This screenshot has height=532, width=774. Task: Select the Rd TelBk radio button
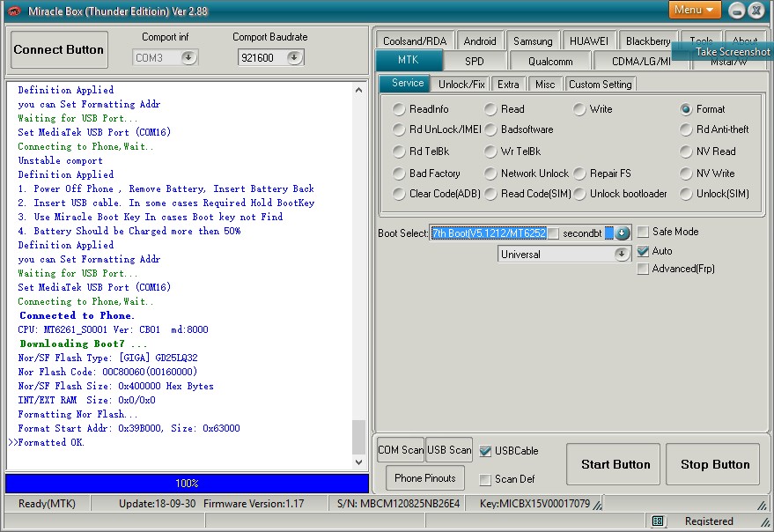(399, 151)
